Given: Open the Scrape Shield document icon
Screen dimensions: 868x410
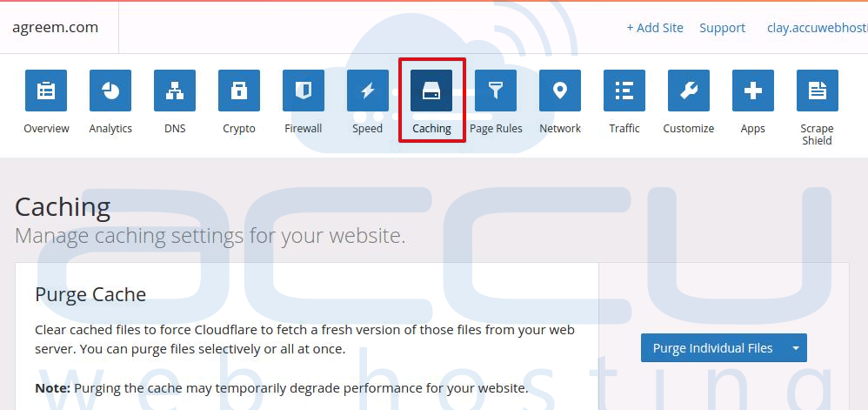Looking at the screenshot, I should [x=817, y=91].
